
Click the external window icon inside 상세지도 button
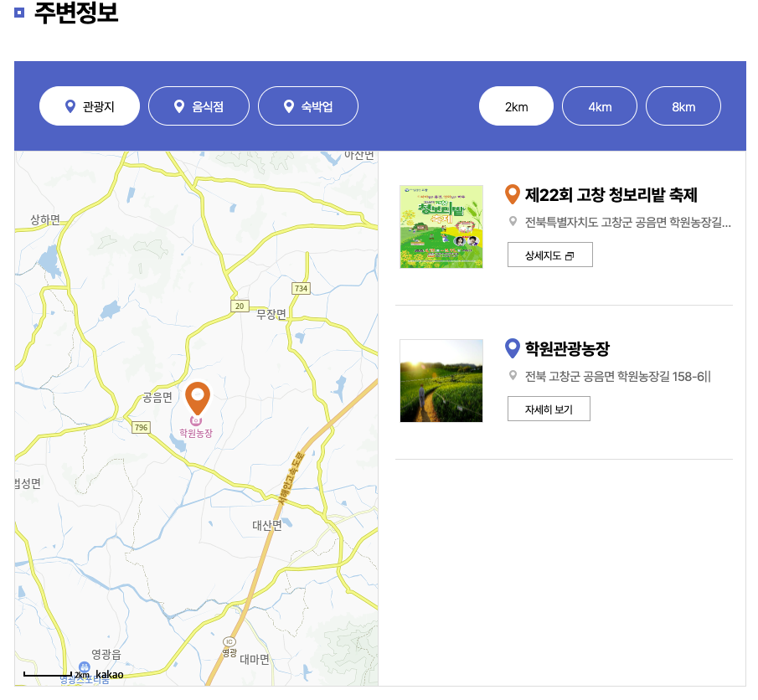(570, 255)
